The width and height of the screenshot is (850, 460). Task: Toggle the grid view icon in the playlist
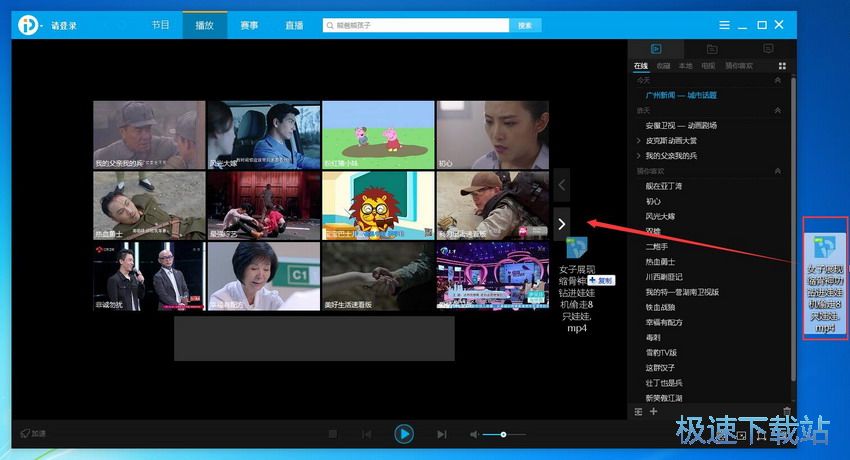[782, 66]
